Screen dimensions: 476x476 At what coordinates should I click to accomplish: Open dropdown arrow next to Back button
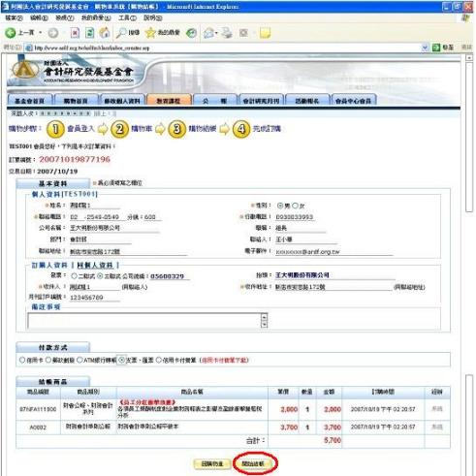coord(41,33)
